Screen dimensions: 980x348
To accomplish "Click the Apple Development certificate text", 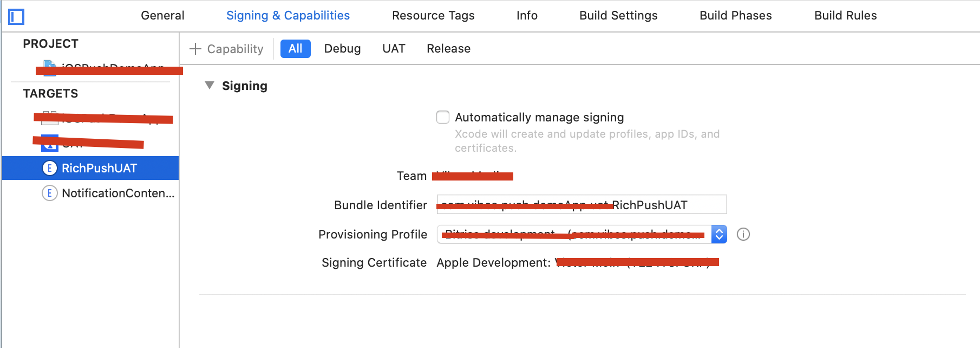I will click(x=493, y=263).
